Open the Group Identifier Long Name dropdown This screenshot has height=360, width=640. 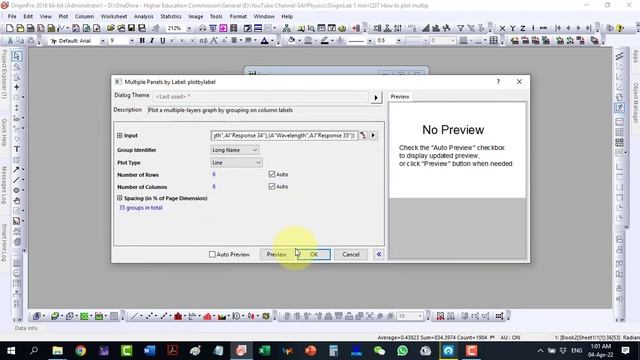[x=235, y=150]
